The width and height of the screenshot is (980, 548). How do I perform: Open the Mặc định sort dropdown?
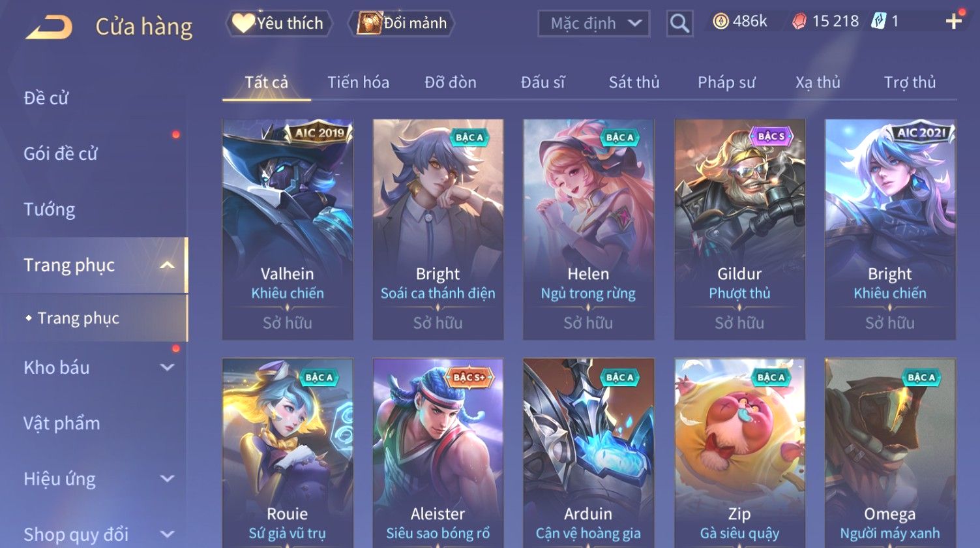click(593, 24)
